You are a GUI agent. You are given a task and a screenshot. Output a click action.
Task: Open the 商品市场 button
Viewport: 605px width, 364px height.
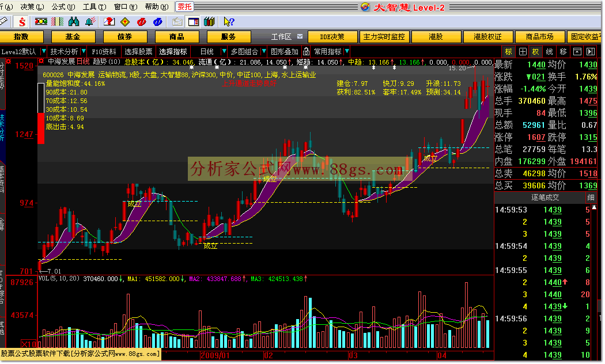tap(540, 37)
